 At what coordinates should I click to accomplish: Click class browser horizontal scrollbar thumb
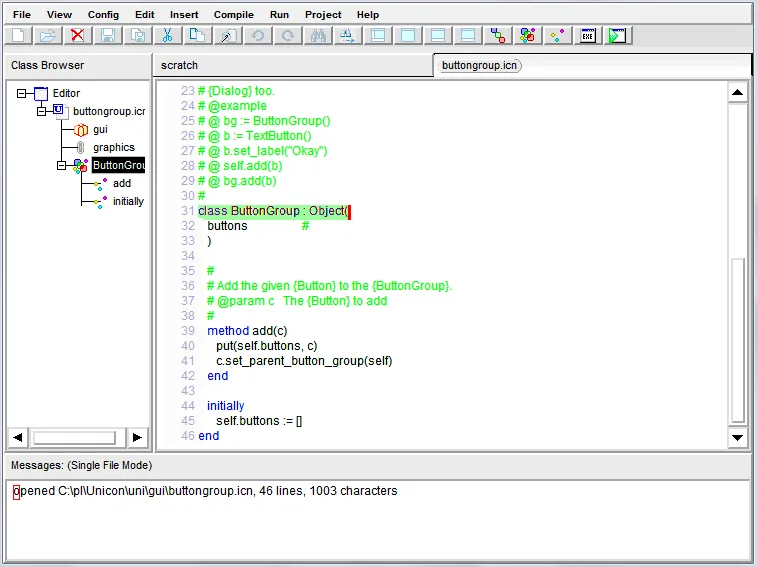[74, 437]
